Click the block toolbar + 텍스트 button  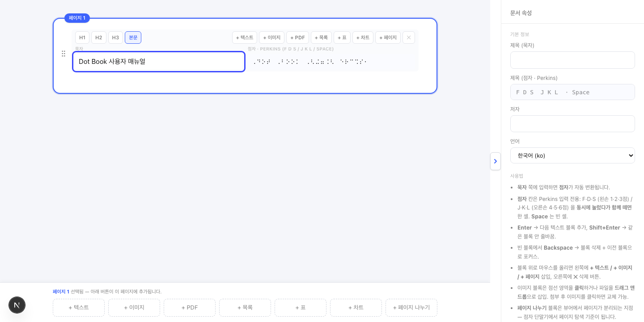pyautogui.click(x=245, y=38)
